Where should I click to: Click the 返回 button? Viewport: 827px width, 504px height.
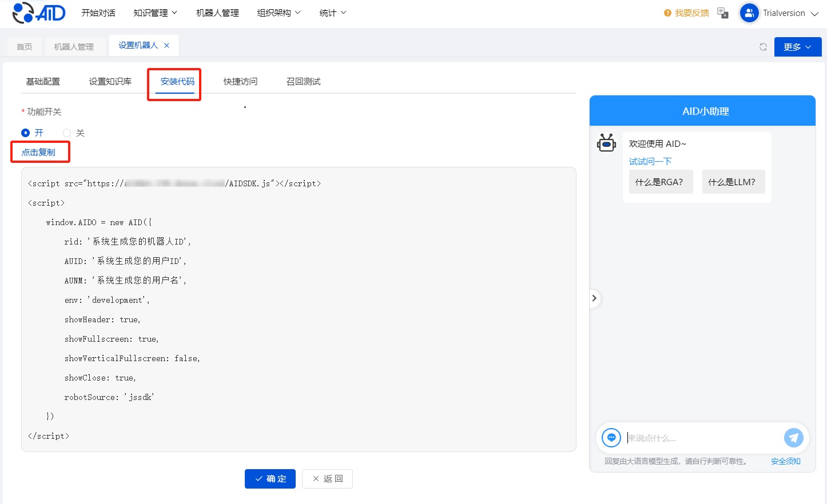pos(327,479)
